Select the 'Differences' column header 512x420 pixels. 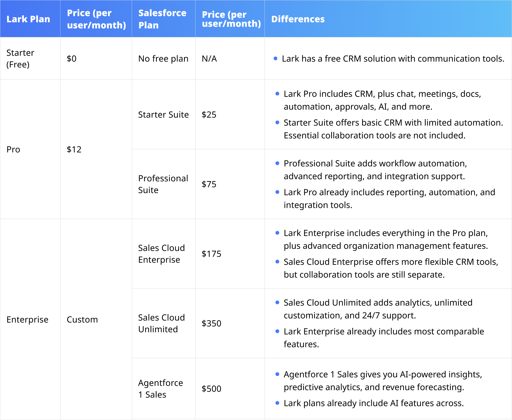(298, 19)
